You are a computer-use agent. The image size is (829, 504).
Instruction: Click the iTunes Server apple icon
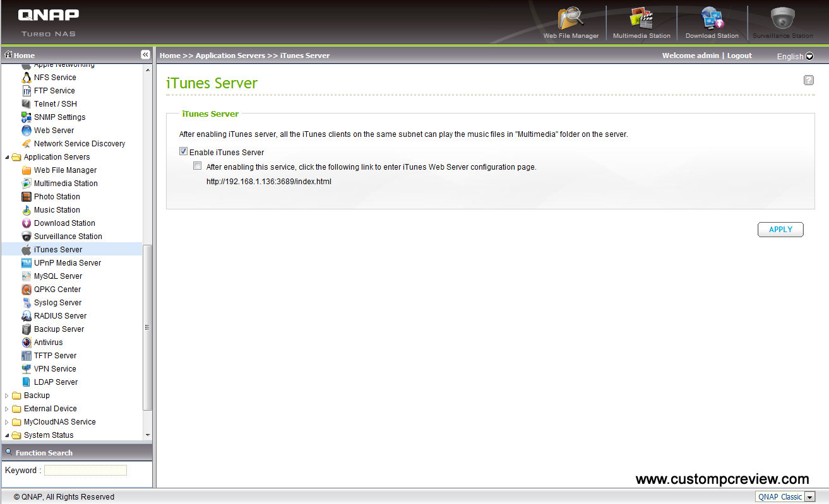tap(27, 250)
